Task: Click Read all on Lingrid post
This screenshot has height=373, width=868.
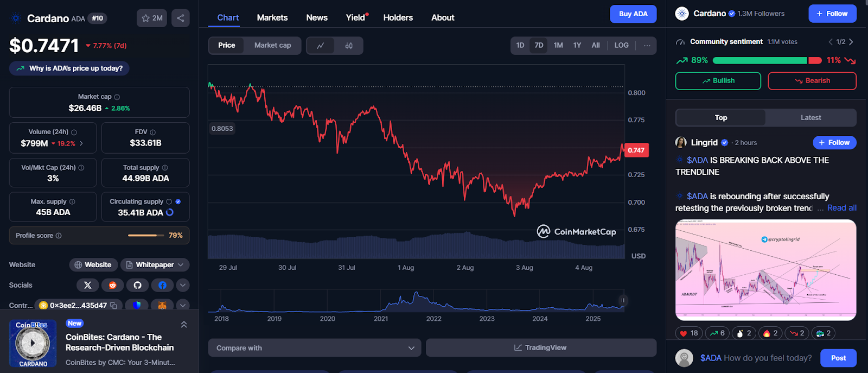Action: point(842,208)
